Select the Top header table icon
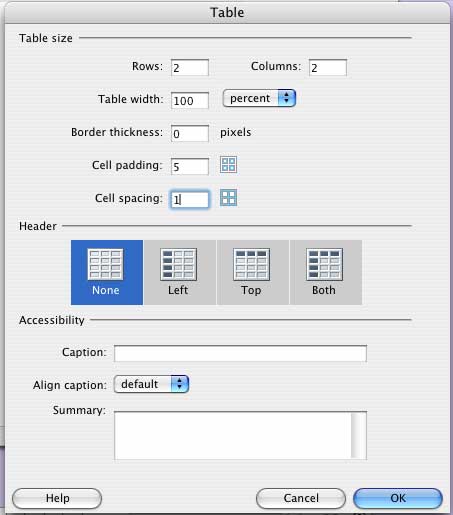This screenshot has height=515, width=453. pyautogui.click(x=251, y=264)
